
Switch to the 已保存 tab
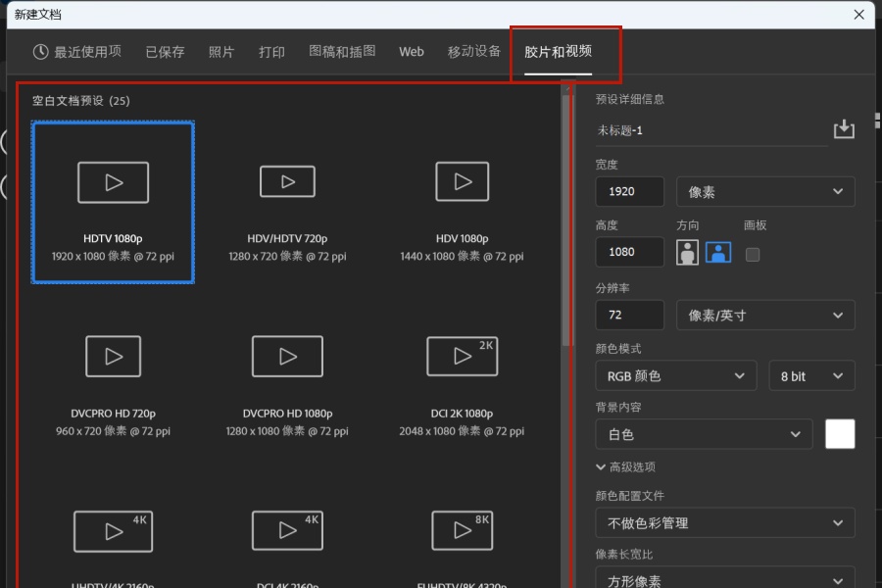click(165, 52)
